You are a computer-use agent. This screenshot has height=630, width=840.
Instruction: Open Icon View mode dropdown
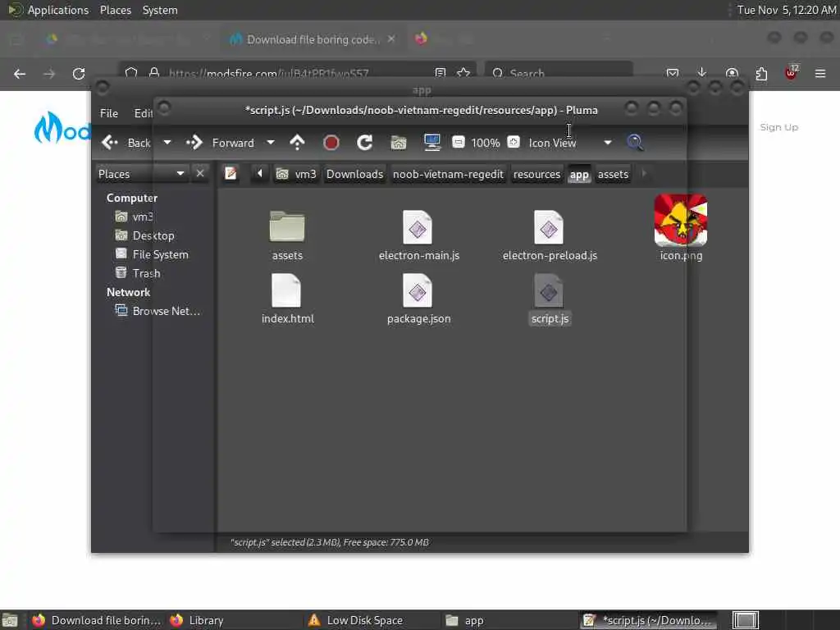pos(570,143)
